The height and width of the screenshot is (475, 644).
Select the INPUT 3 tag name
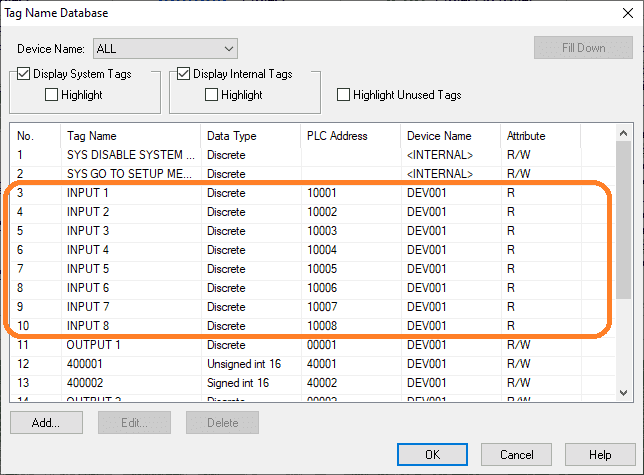click(x=88, y=231)
